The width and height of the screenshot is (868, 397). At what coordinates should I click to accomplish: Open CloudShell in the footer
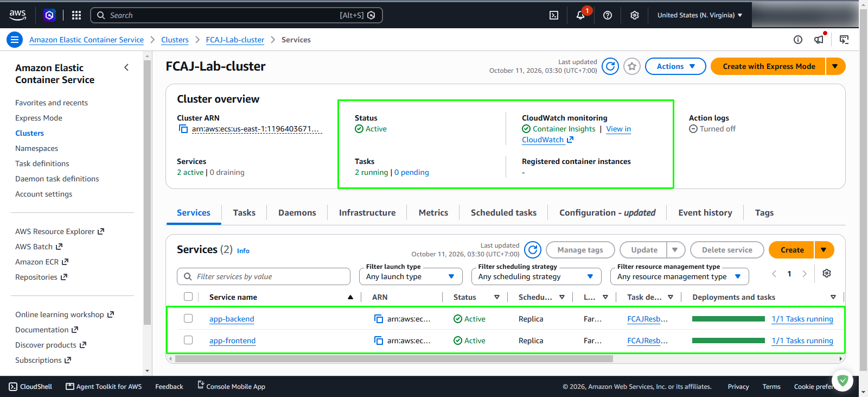(31, 387)
